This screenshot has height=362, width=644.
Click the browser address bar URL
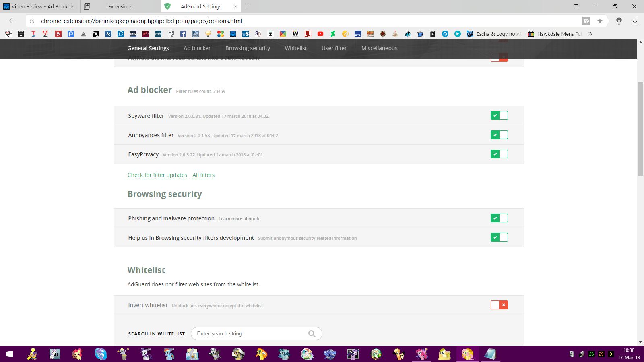[142, 21]
